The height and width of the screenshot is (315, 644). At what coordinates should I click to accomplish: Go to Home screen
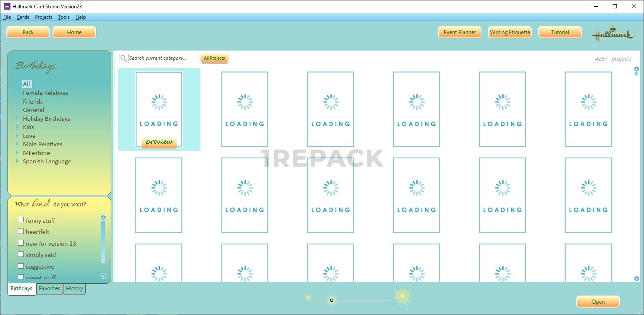pyautogui.click(x=74, y=32)
